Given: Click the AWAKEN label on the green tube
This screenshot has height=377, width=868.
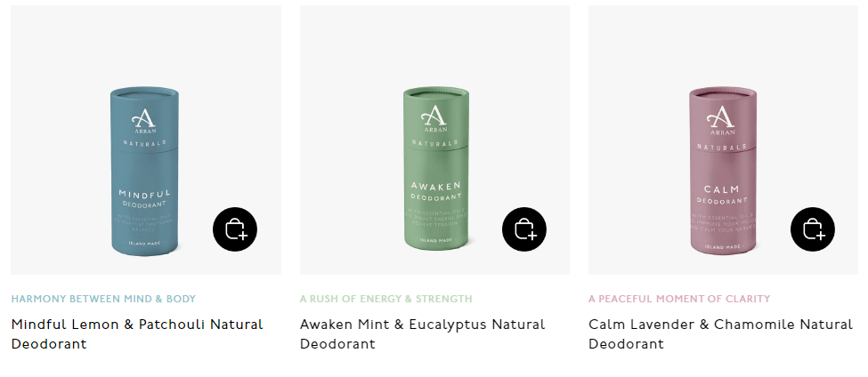Looking at the screenshot, I should pos(435,186).
